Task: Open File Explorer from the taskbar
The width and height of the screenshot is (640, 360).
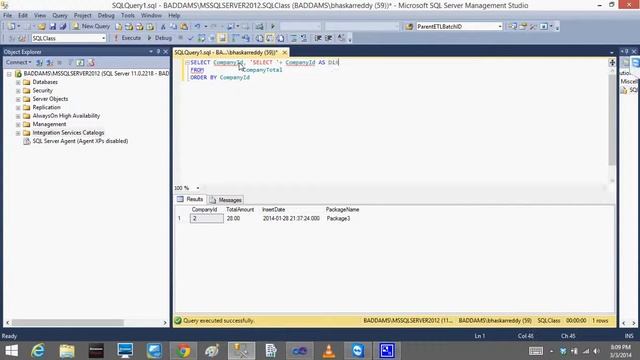Action: pos(67,351)
